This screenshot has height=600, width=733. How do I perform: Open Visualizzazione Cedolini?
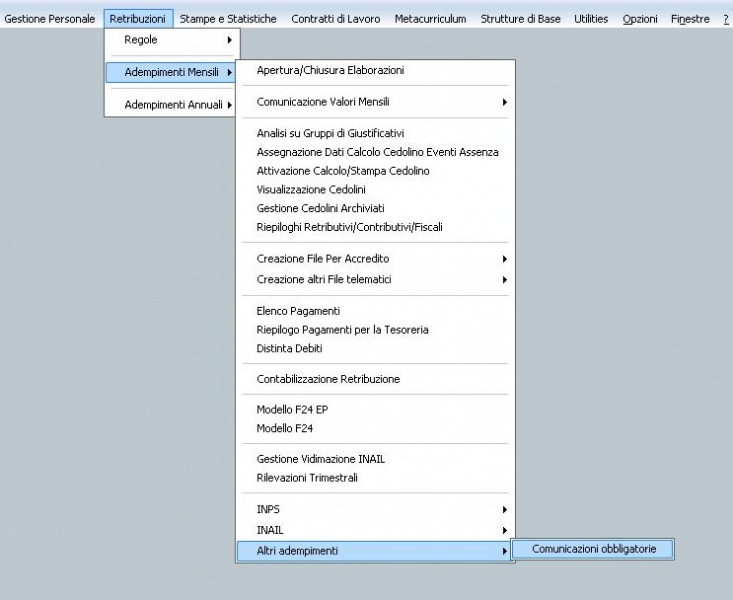[375, 189]
